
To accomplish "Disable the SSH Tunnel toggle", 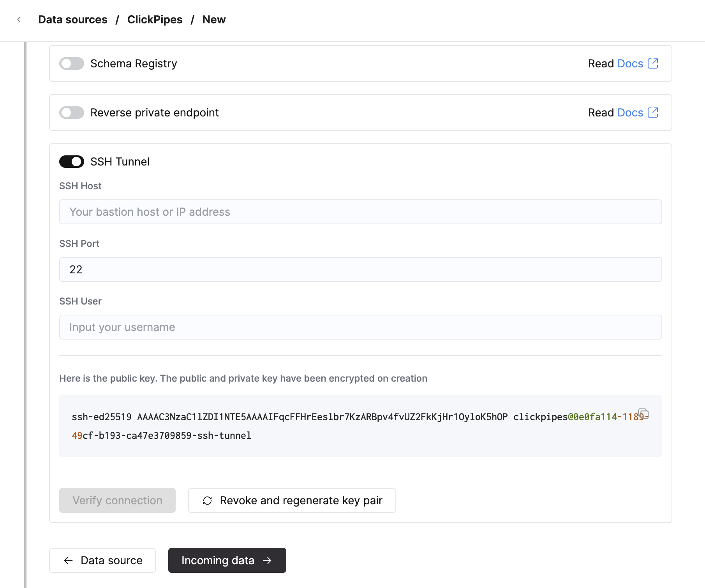I will [71, 162].
